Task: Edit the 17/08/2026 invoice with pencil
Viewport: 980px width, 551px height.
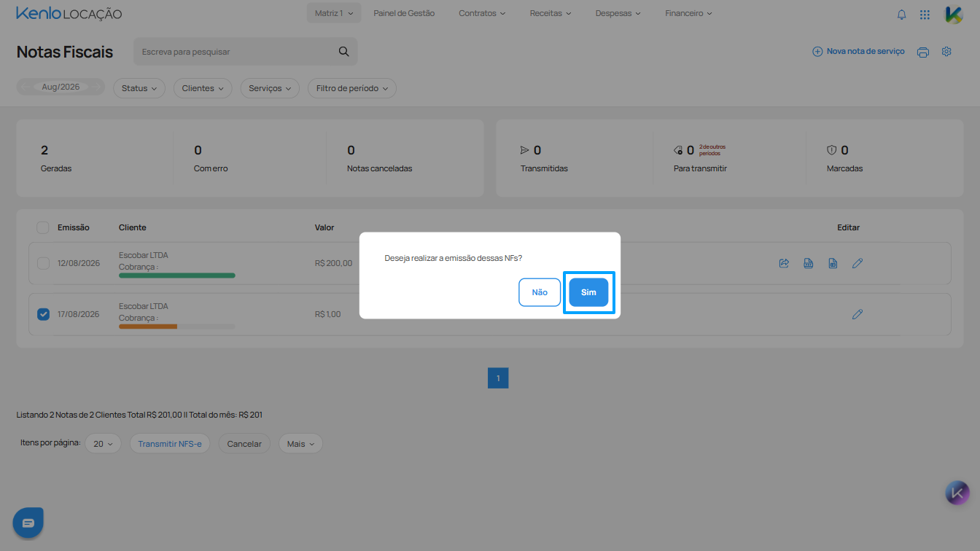Action: [x=857, y=314]
